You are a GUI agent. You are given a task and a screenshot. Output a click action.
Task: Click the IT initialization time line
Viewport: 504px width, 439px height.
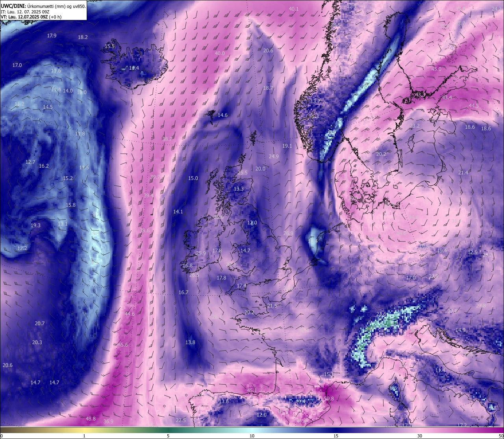[25, 12]
